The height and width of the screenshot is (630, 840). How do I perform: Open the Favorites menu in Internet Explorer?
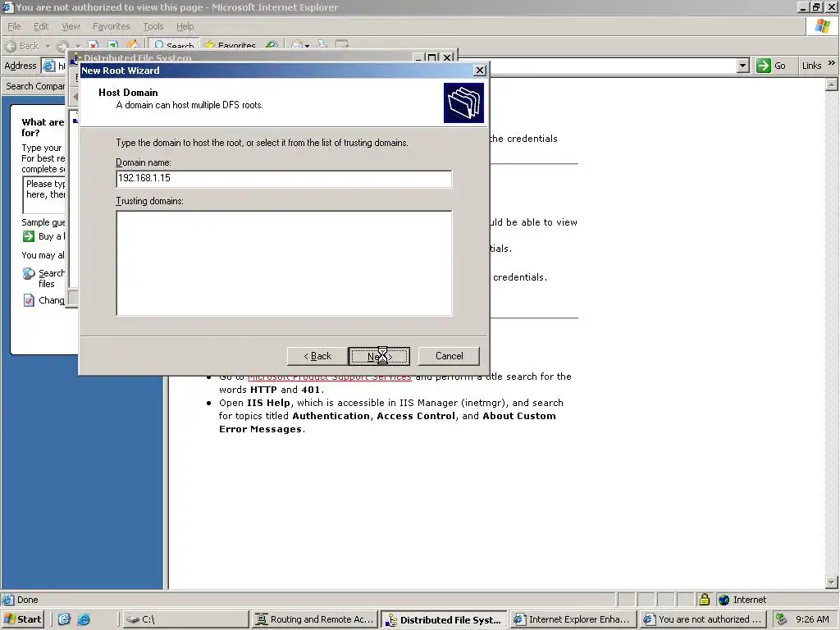click(111, 26)
